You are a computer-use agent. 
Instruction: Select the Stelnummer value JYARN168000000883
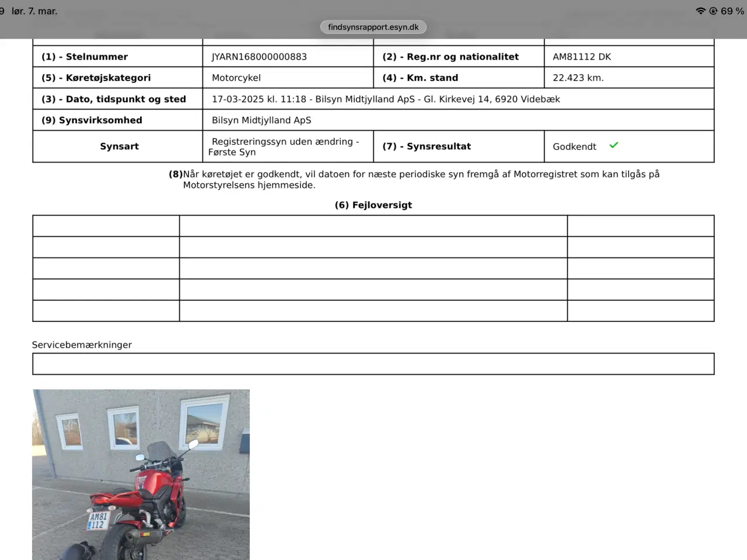click(x=259, y=57)
